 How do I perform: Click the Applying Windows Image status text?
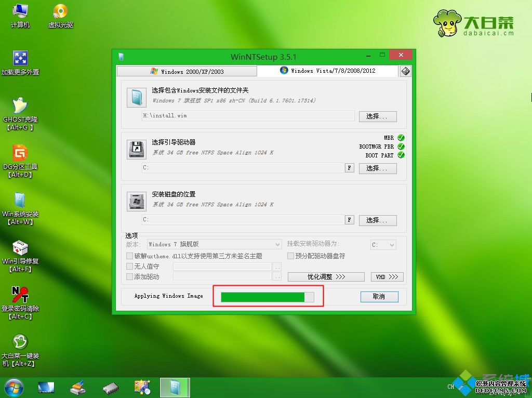tap(169, 296)
